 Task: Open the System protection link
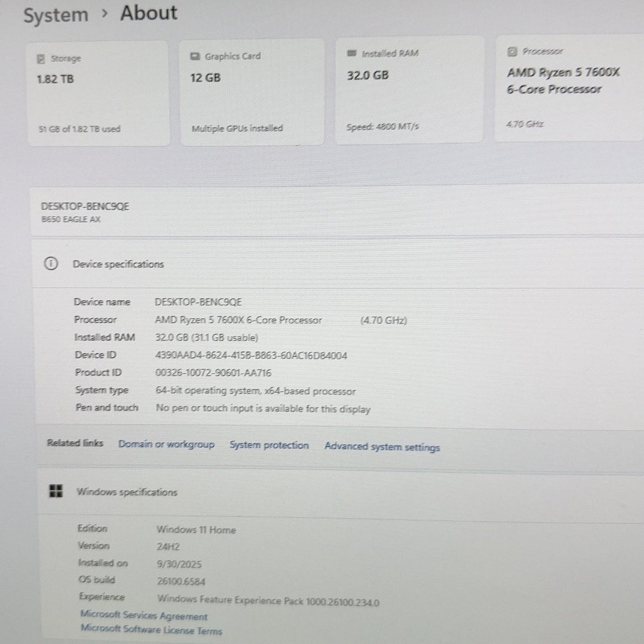[x=269, y=445]
